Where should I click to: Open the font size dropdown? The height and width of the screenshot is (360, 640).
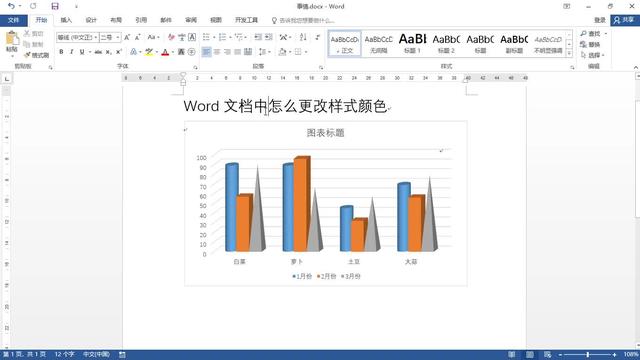tap(118, 38)
